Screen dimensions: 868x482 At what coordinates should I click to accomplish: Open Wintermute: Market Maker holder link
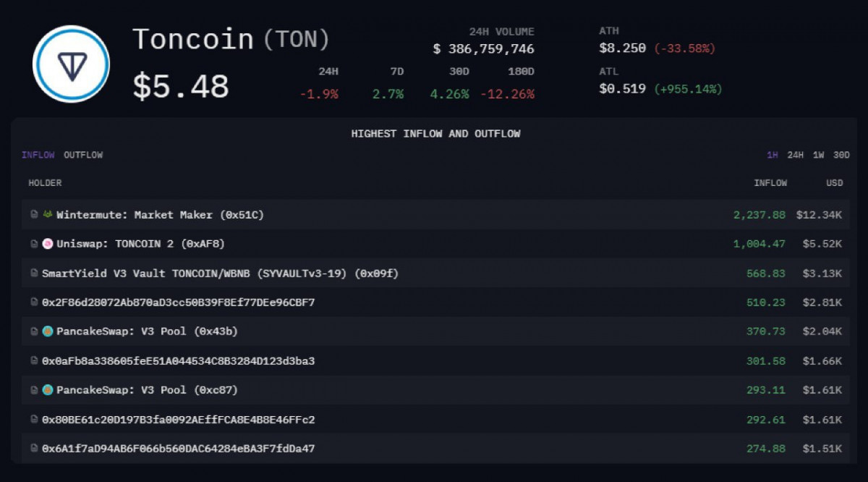pyautogui.click(x=160, y=215)
